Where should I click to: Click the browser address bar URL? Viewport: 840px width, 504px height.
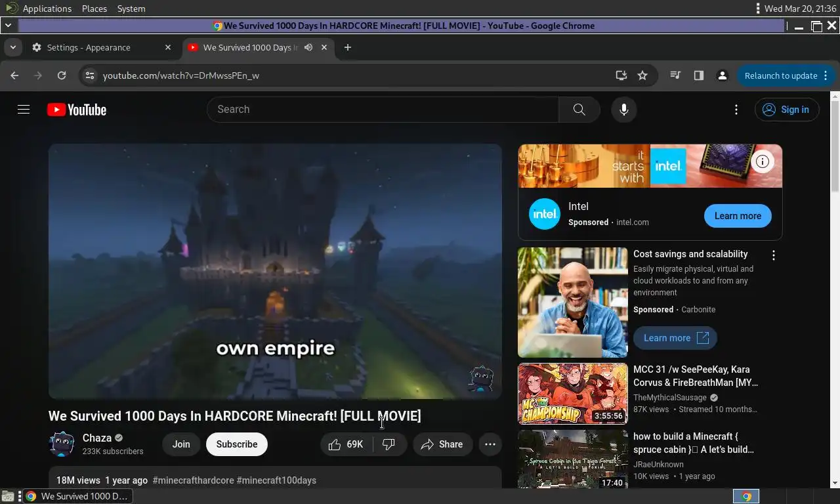tap(181, 75)
